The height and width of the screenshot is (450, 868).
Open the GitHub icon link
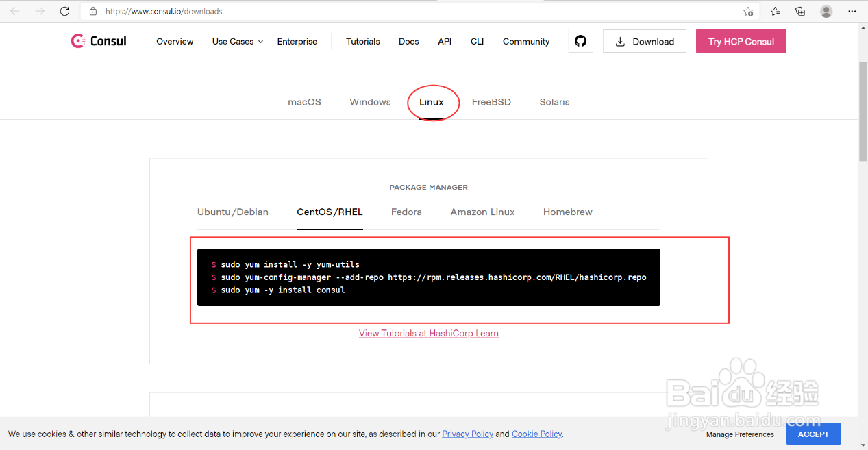(580, 41)
